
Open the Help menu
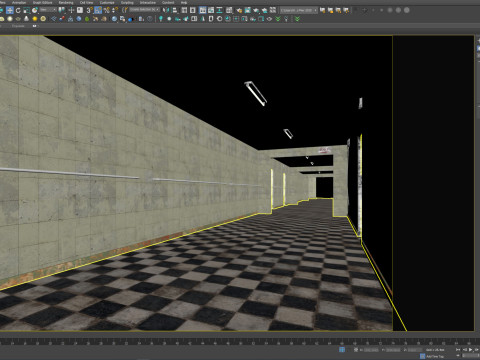(x=184, y=3)
